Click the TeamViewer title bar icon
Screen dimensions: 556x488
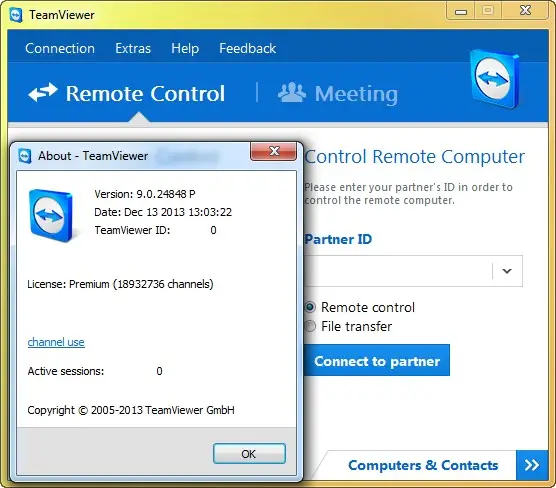[16, 15]
